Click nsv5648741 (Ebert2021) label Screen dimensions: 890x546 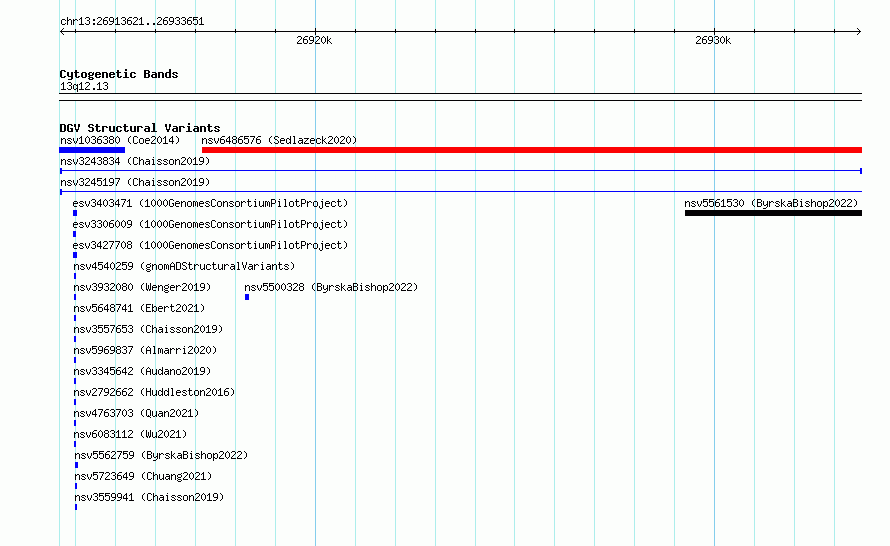139,308
